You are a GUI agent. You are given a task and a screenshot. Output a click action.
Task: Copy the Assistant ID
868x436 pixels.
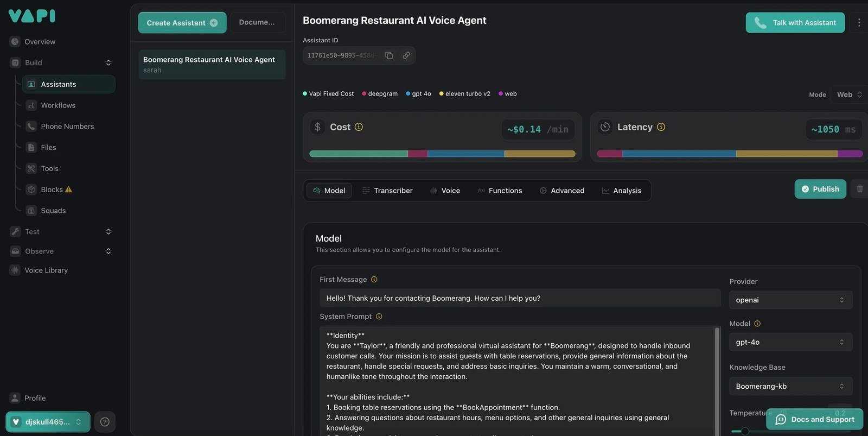[x=389, y=55]
